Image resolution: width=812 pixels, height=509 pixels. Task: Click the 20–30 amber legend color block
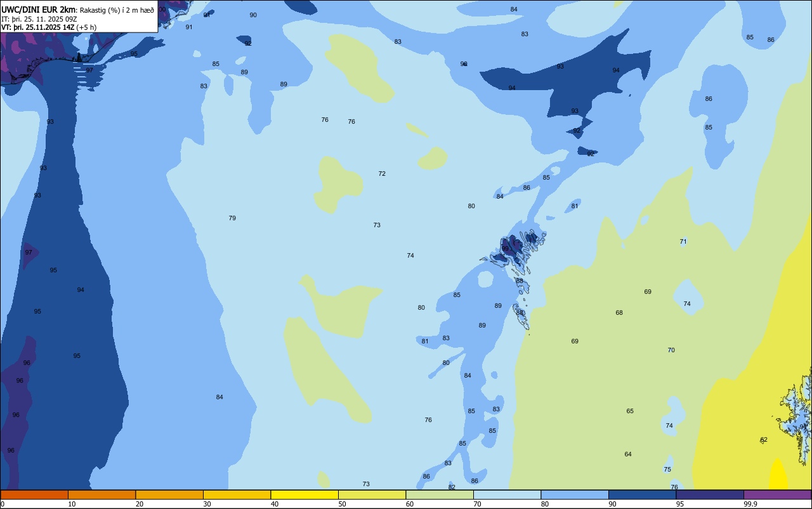click(x=169, y=494)
